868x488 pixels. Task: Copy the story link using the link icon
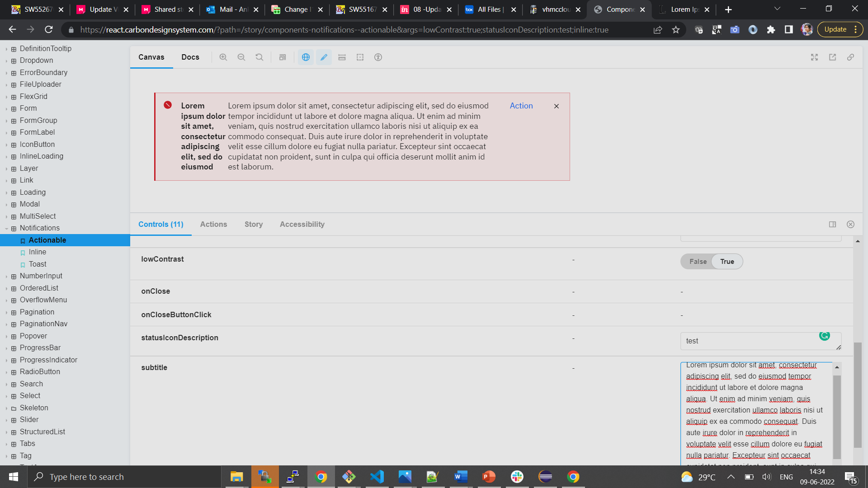(851, 57)
